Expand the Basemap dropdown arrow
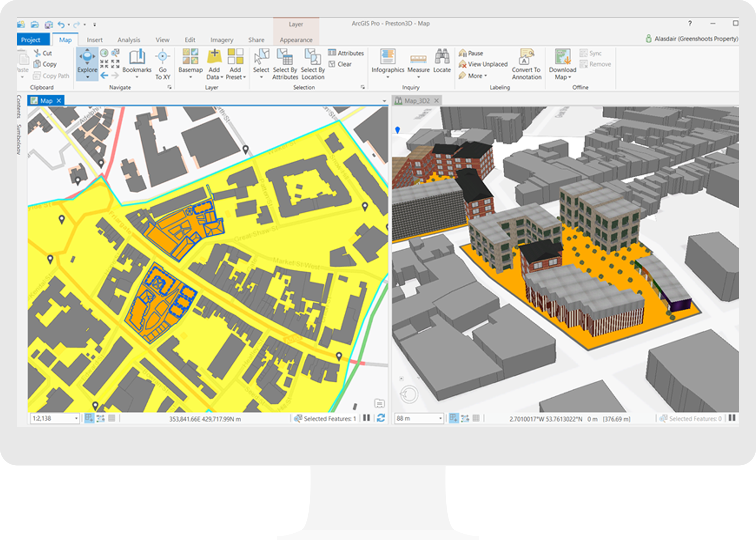The image size is (756, 540). [190, 77]
